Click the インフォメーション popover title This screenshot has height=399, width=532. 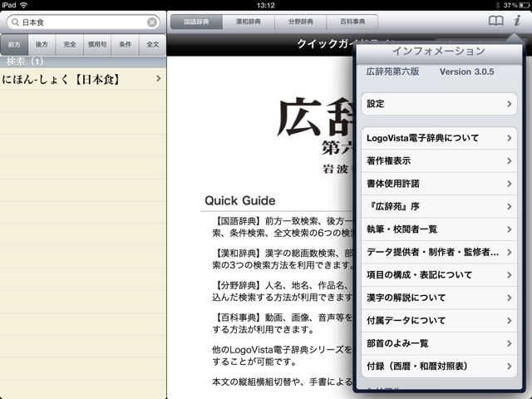coord(438,52)
